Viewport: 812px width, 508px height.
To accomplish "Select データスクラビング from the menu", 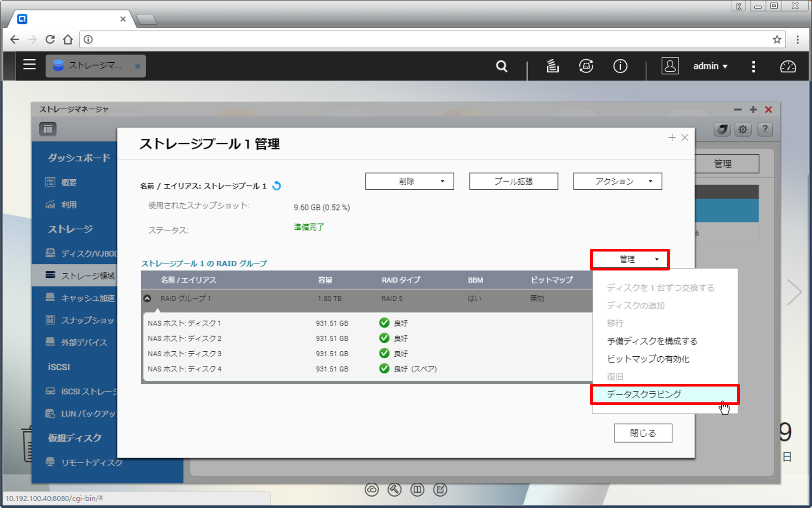I will [644, 394].
